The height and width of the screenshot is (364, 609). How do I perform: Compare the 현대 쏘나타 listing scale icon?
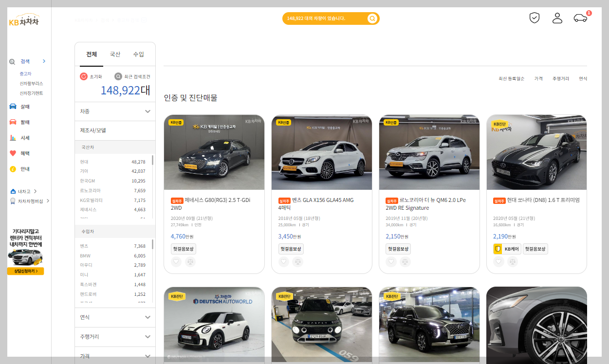click(513, 262)
